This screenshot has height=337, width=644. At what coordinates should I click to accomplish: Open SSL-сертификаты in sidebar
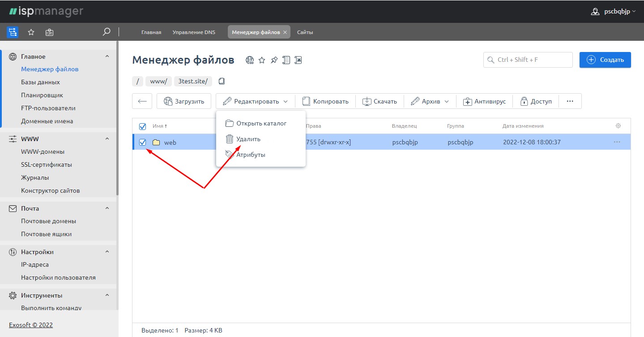click(x=47, y=165)
